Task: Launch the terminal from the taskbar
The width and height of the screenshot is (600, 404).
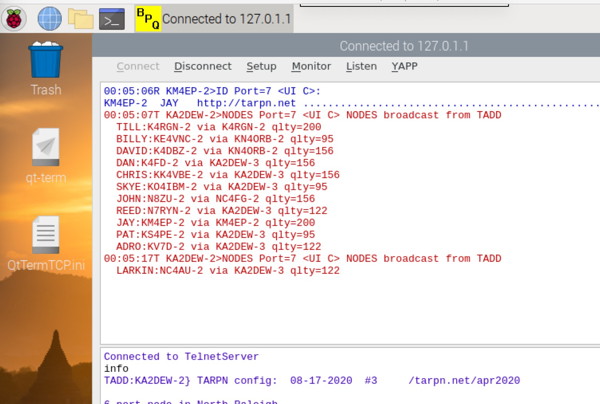Action: click(x=112, y=19)
